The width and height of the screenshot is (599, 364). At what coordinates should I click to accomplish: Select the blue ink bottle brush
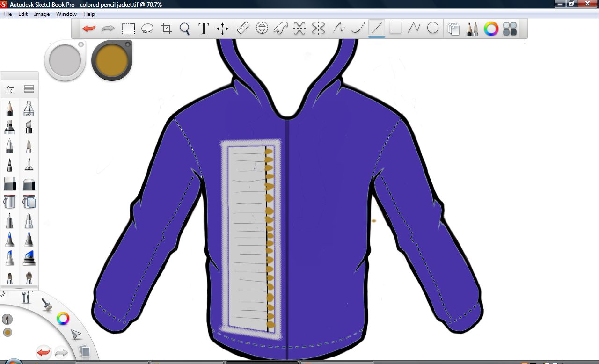[29, 258]
